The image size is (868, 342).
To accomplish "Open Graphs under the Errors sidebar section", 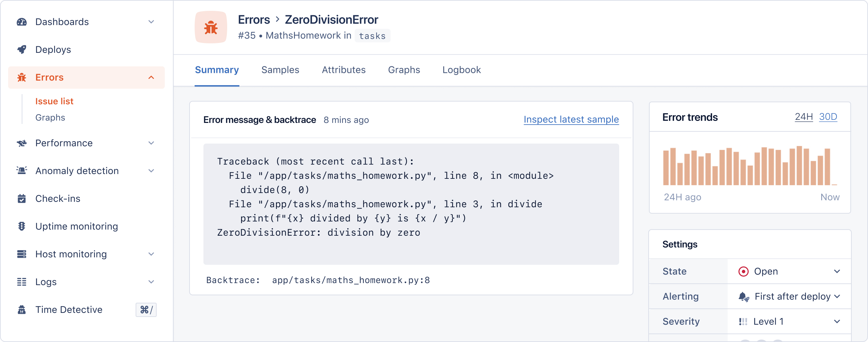I will coord(50,117).
